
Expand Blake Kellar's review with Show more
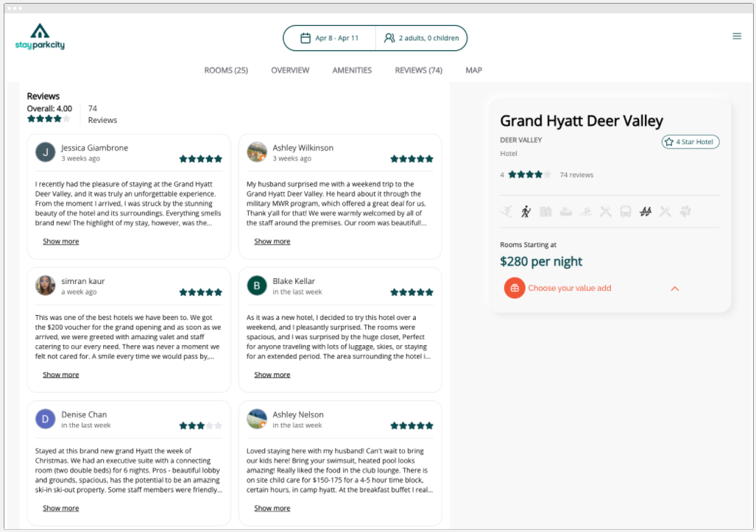coord(272,375)
